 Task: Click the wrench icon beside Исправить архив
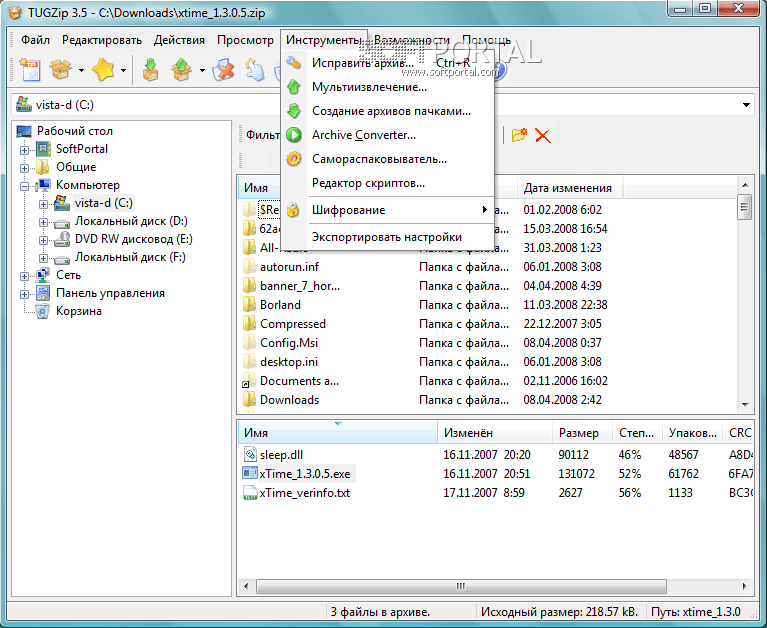tap(293, 63)
